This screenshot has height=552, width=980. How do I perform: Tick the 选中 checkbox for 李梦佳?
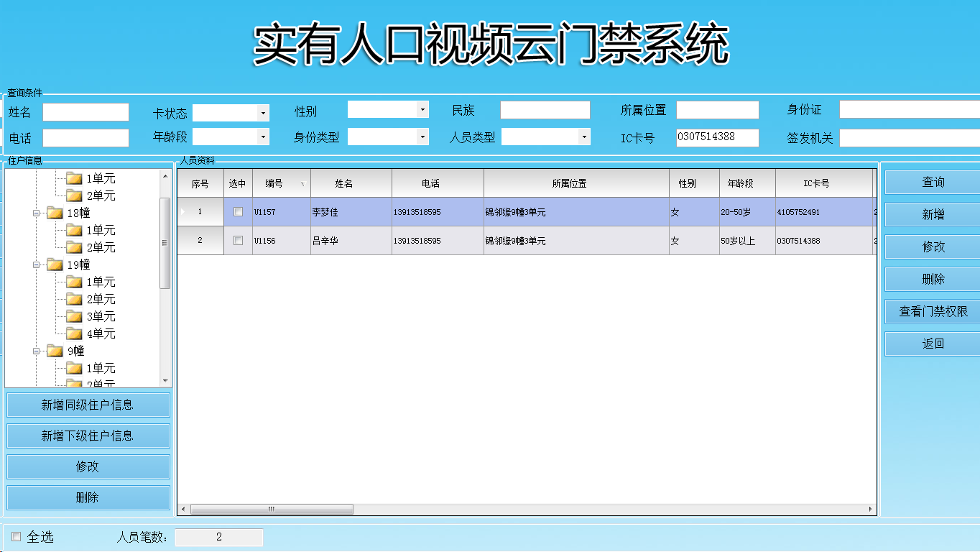pos(238,212)
